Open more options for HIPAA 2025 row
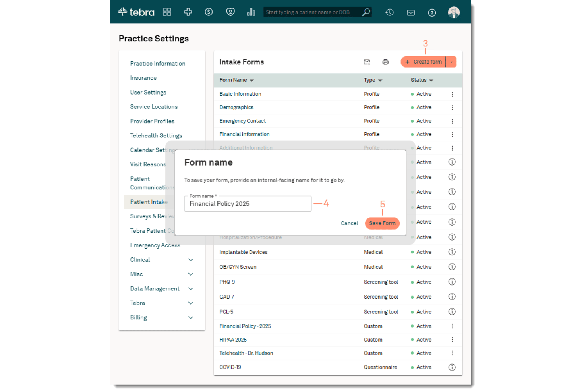588x392 pixels. tap(452, 340)
